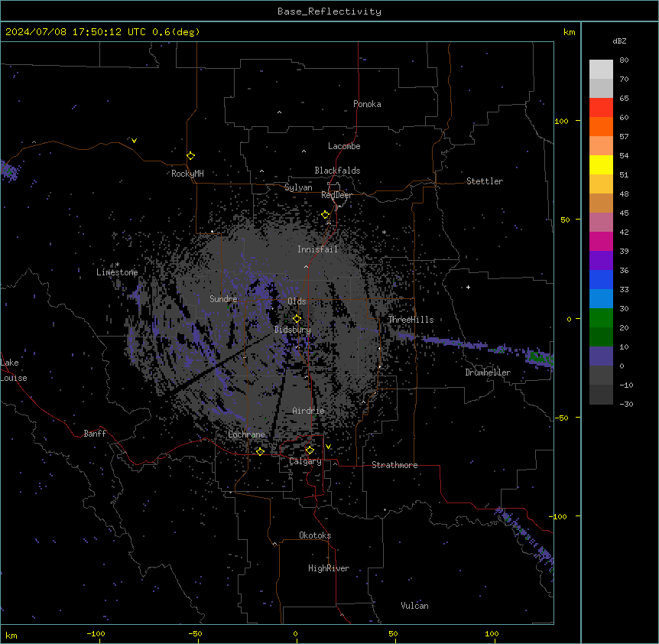Select the yellow V marker northwest of RockyMH
Image resolution: width=659 pixels, height=644 pixels.
tap(134, 141)
